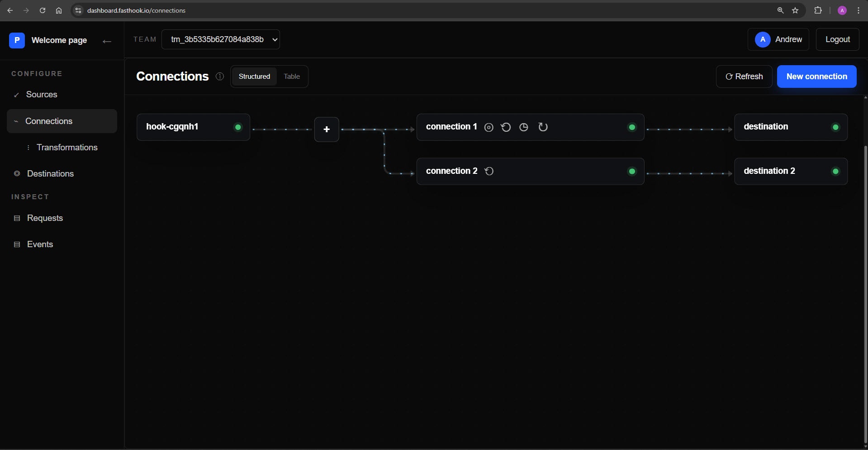Click the browser address bar URL

pyautogui.click(x=136, y=10)
